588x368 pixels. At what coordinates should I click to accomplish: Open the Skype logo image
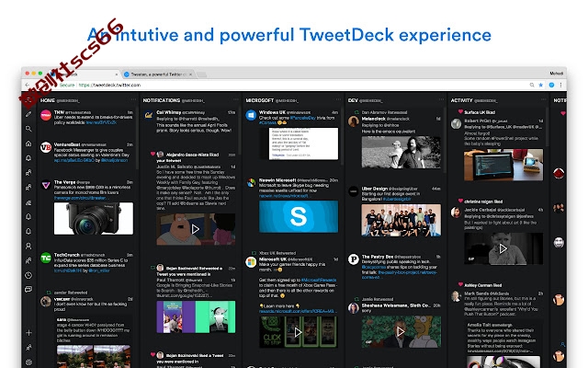click(299, 216)
